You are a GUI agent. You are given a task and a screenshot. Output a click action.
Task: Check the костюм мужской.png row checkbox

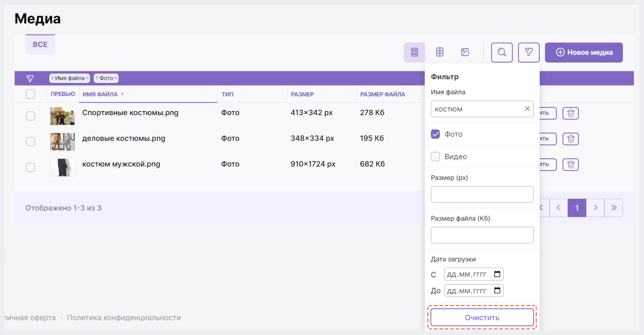[30, 167]
